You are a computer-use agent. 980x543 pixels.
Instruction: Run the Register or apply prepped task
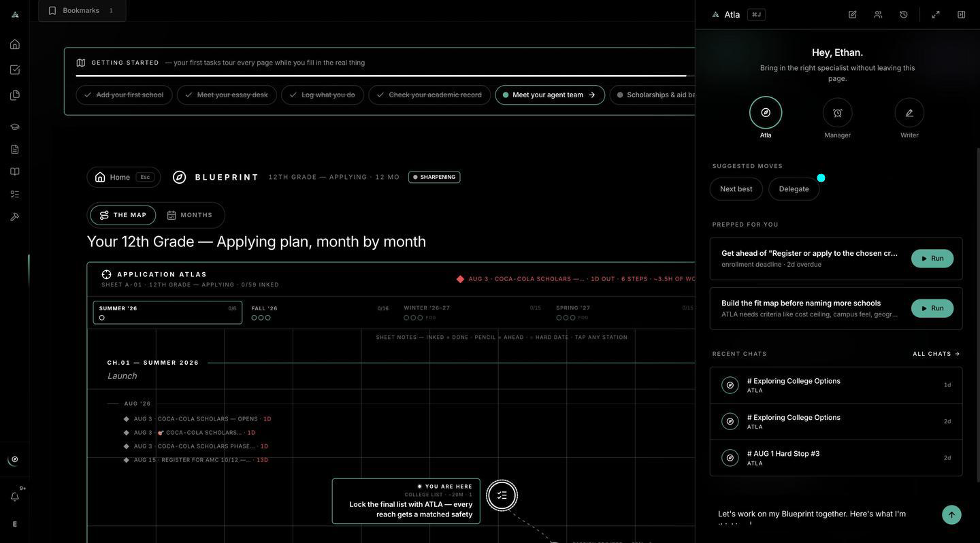(932, 259)
